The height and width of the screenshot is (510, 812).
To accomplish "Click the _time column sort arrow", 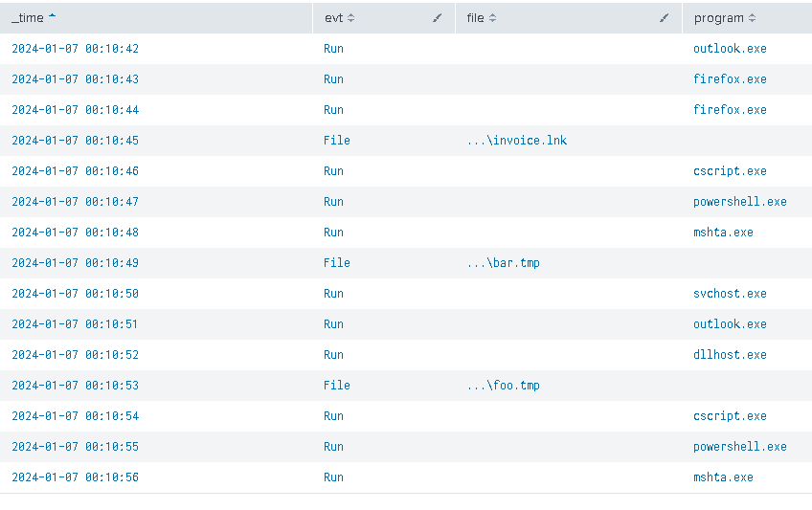I will click(x=52, y=17).
